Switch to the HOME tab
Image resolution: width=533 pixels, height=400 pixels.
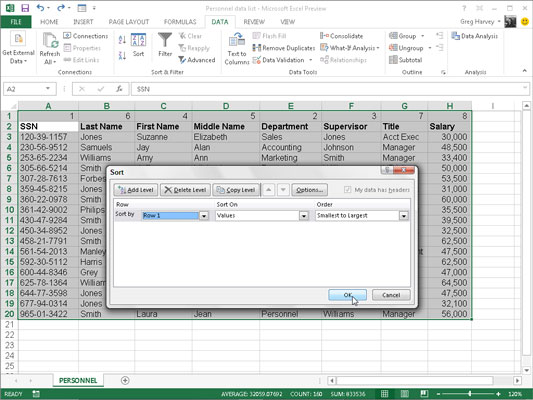tap(49, 22)
